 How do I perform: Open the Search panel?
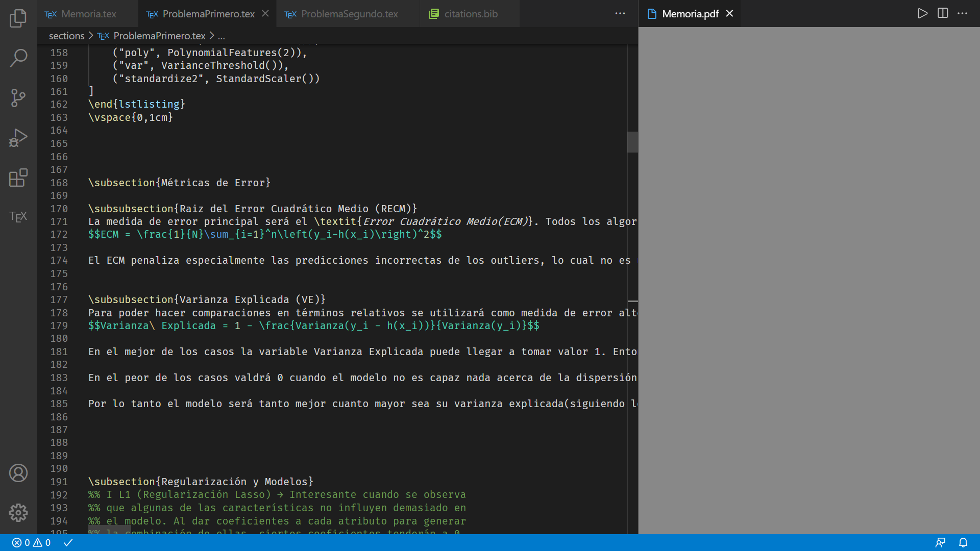(19, 58)
